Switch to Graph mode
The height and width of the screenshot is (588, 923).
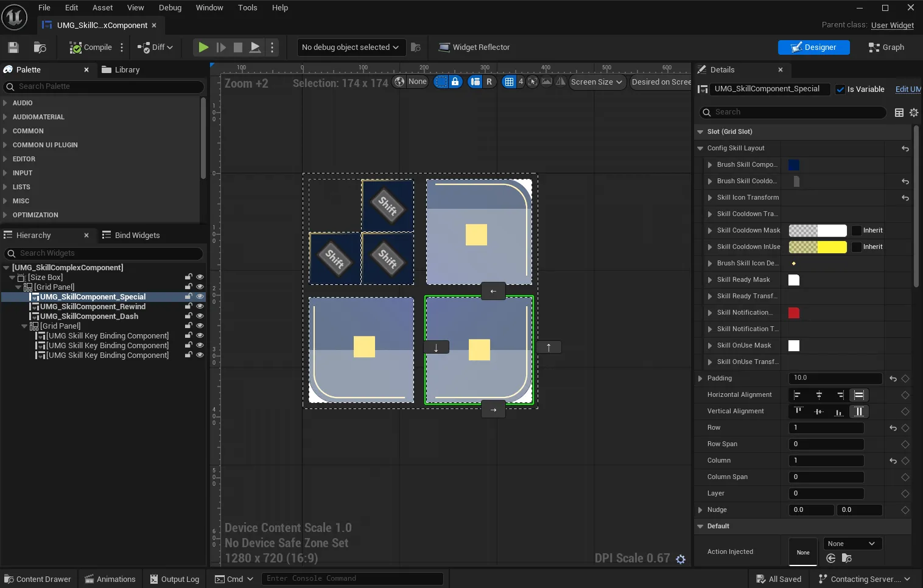[x=886, y=47]
